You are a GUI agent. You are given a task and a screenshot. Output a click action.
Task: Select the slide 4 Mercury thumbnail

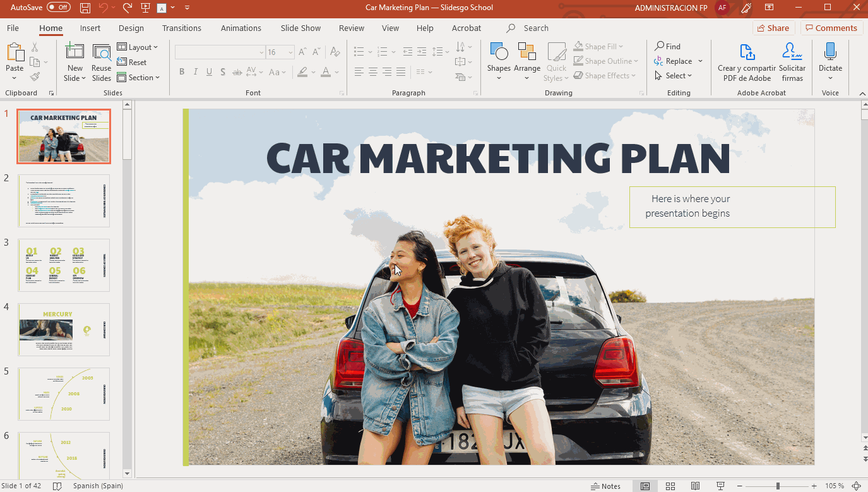click(x=64, y=329)
